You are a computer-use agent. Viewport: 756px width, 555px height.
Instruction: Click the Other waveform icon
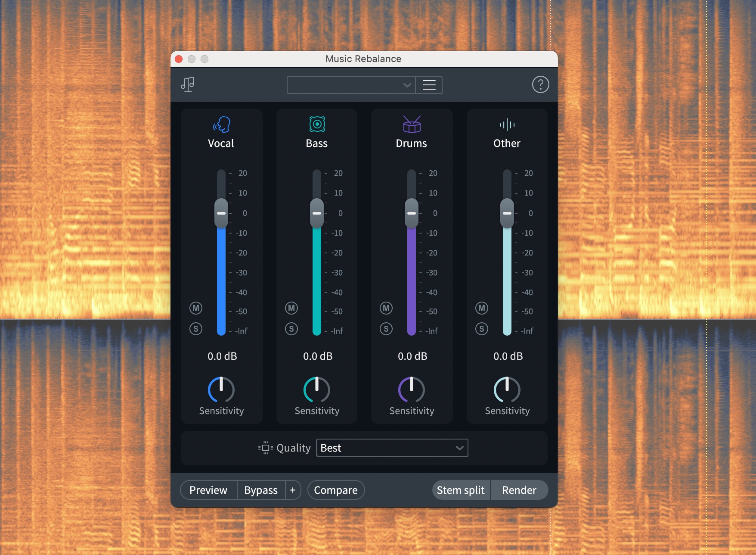coord(507,125)
